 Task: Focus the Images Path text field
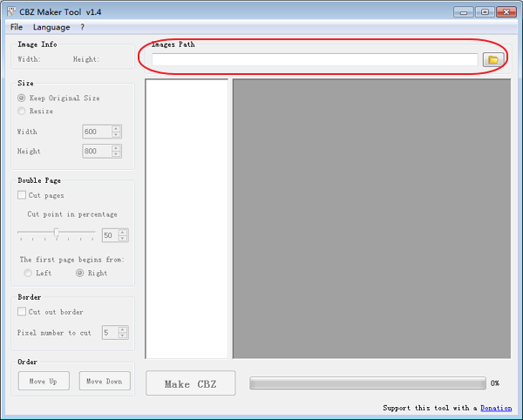pyautogui.click(x=315, y=59)
